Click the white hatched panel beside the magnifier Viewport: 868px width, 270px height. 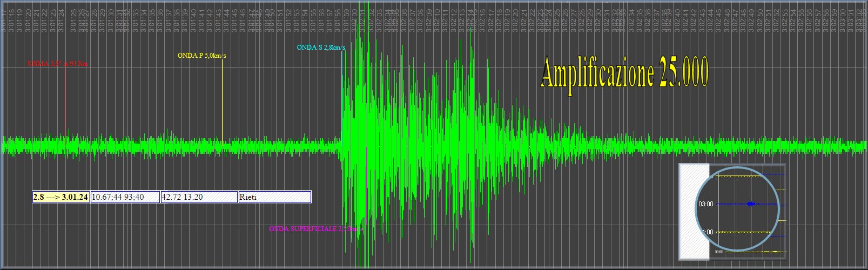pyautogui.click(x=694, y=211)
